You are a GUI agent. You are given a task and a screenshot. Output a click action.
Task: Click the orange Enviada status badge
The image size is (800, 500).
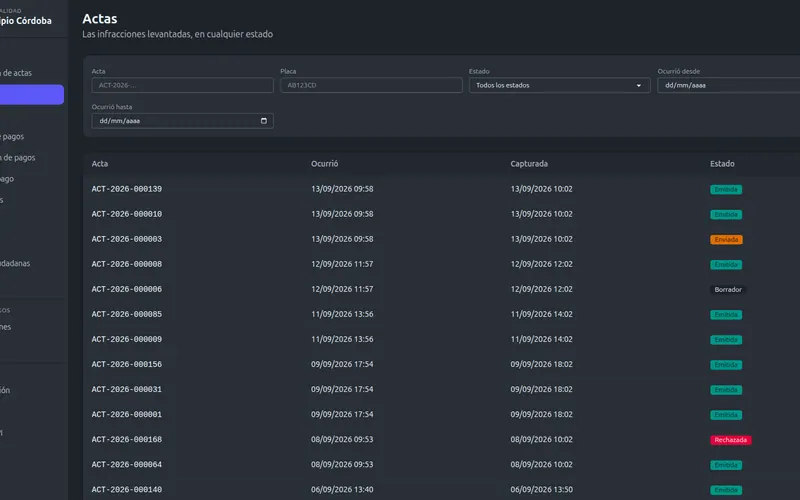coord(726,239)
